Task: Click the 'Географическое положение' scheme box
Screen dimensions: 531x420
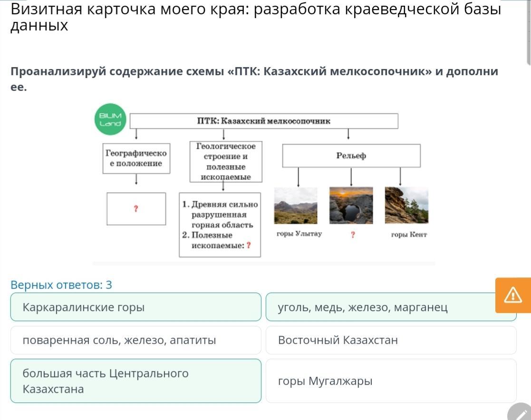Action: tap(136, 158)
